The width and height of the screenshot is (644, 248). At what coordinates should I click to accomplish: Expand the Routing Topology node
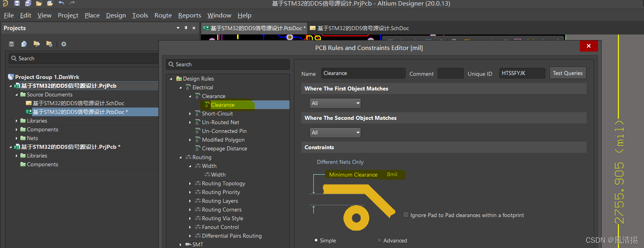point(190,183)
